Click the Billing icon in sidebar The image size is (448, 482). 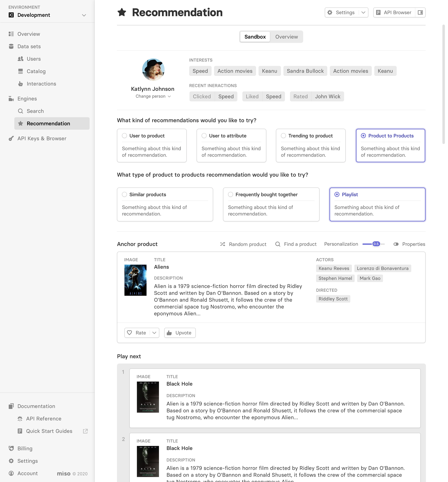11,448
